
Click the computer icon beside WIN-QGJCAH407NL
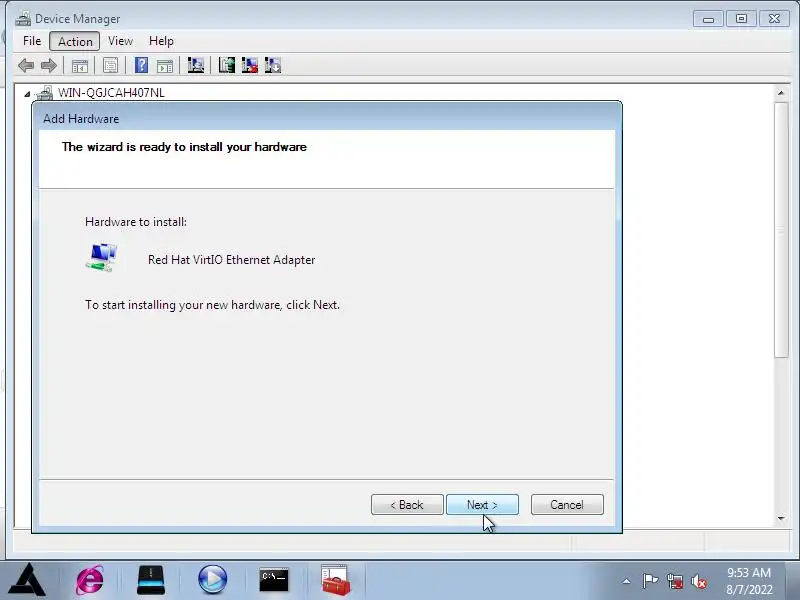45,93
